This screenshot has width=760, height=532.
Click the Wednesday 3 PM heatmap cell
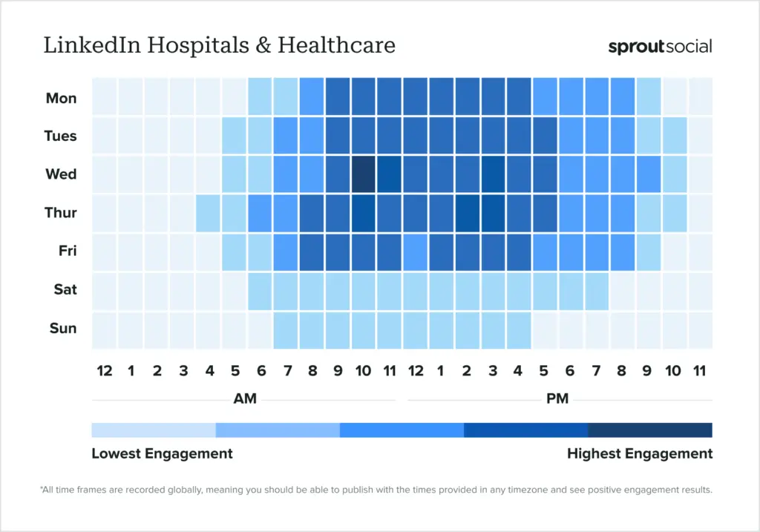(x=494, y=174)
